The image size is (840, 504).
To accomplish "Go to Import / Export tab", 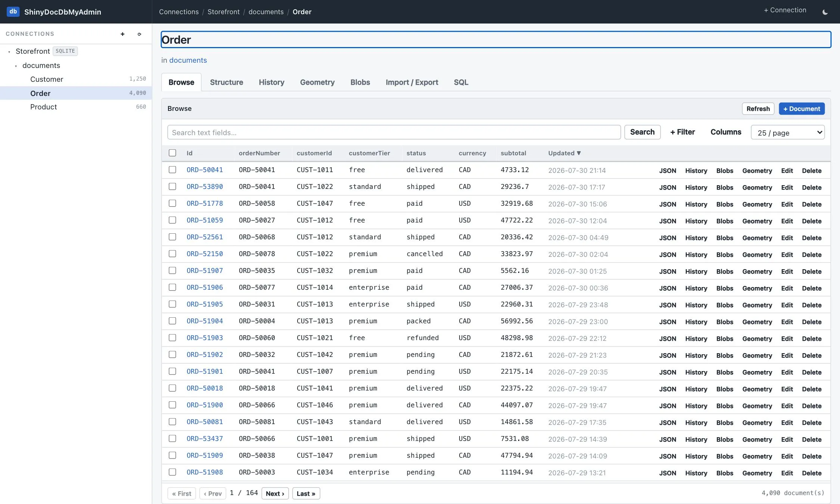I will click(x=412, y=82).
